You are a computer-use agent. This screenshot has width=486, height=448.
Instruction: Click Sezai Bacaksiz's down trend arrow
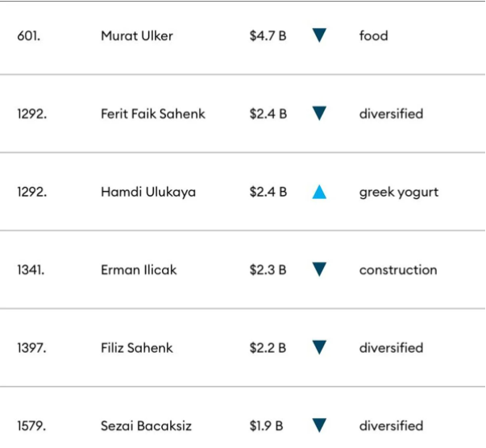(x=319, y=425)
